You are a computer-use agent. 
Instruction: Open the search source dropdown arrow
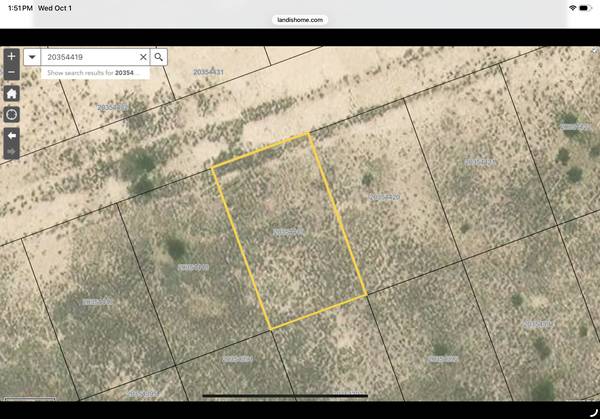(x=33, y=57)
